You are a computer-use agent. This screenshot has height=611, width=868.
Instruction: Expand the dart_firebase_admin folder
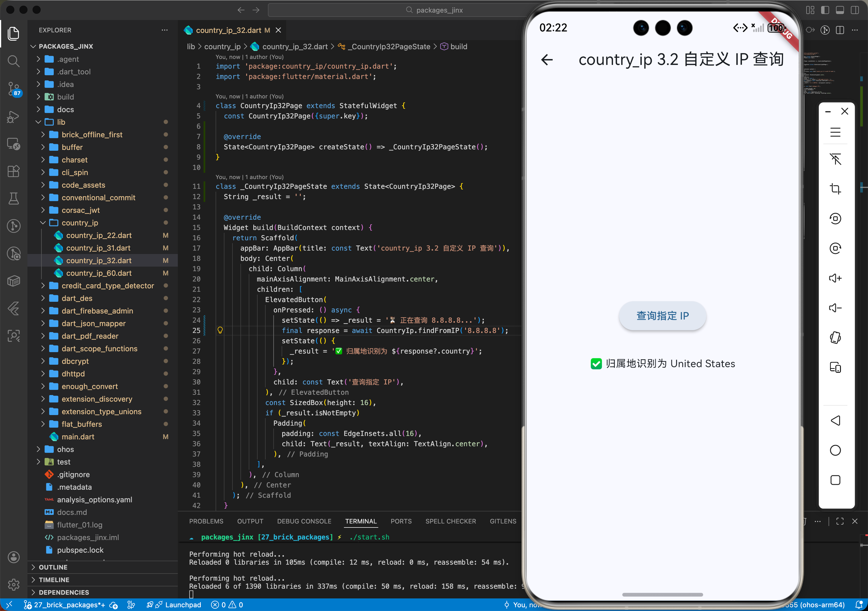(97, 311)
